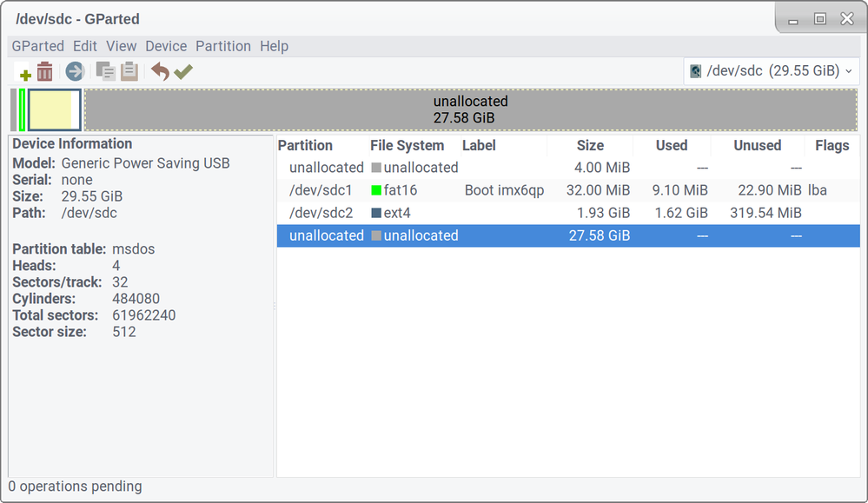Screen dimensions: 868x503
Task: Click the Undo last operation icon
Action: [x=160, y=71]
